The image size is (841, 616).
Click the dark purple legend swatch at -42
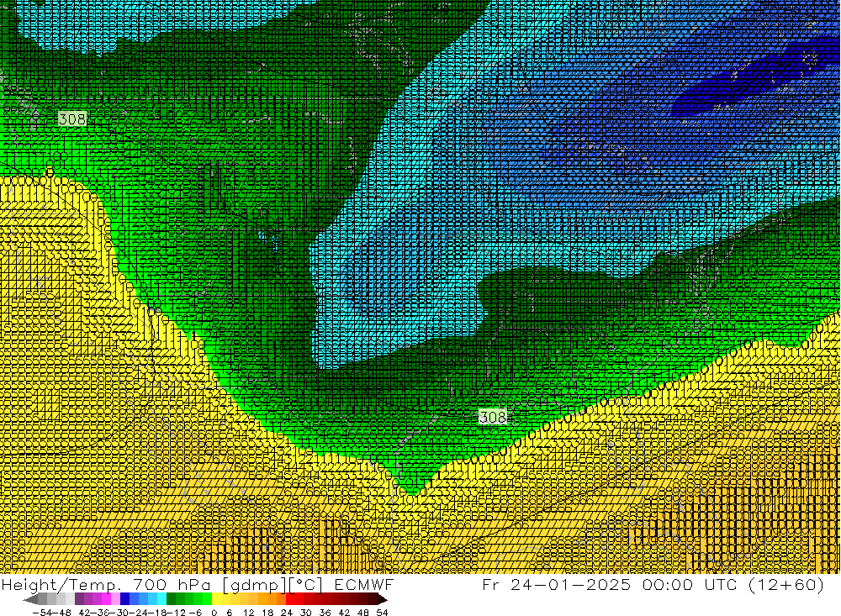coord(79,599)
